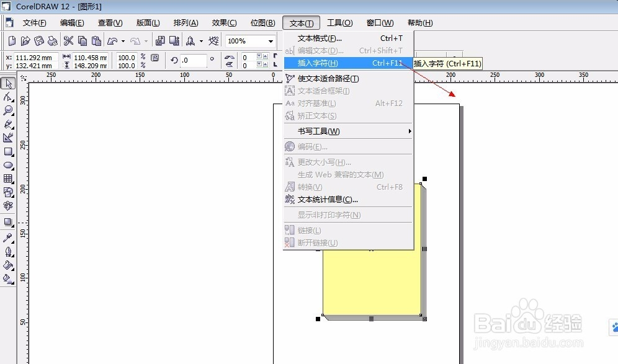
Task: Click the lower scale factor 100.0 field
Action: 127,66
